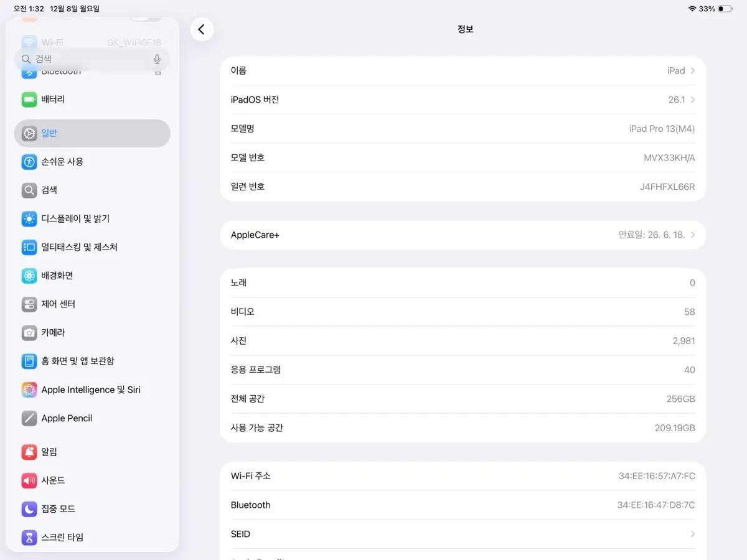Open the 배터리 settings menu

point(92,100)
